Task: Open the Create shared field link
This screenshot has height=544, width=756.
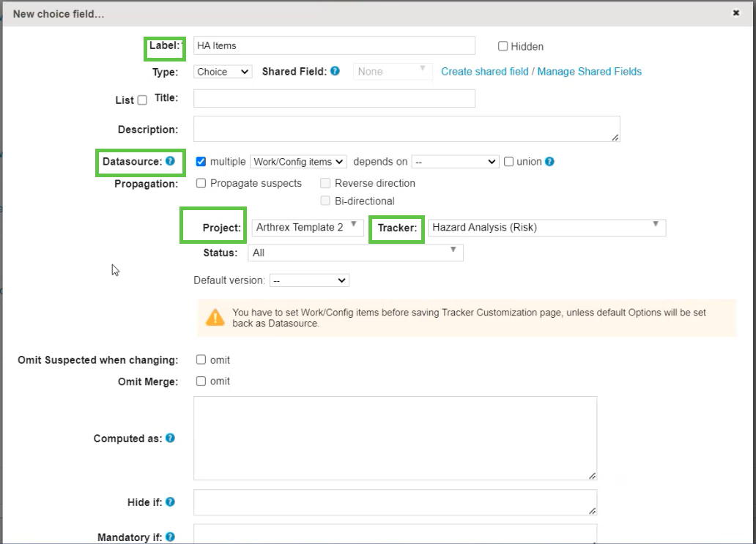Action: tap(484, 71)
